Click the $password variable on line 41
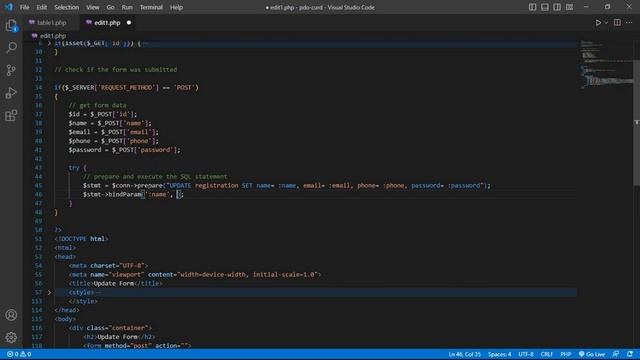The image size is (640, 360). point(84,150)
